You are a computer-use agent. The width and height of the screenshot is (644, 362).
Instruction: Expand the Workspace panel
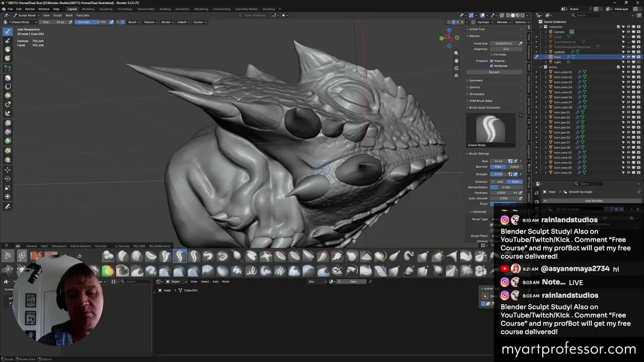(x=476, y=94)
